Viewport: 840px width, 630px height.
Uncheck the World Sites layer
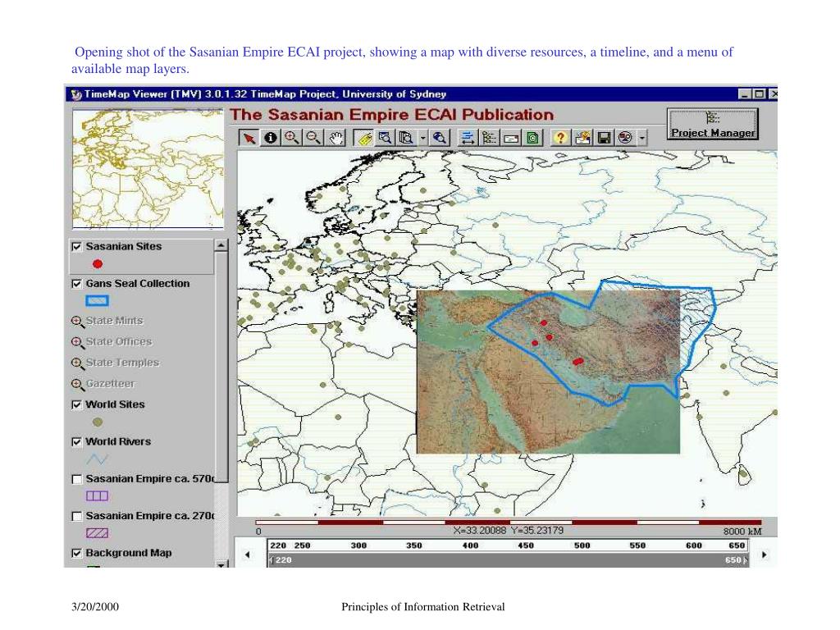click(x=76, y=404)
